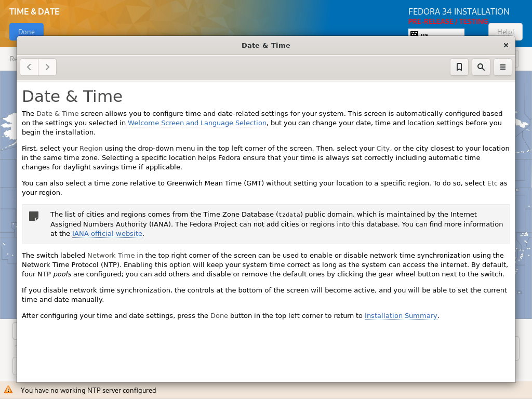Open Welcome Screen and Language Selection link

coord(197,123)
